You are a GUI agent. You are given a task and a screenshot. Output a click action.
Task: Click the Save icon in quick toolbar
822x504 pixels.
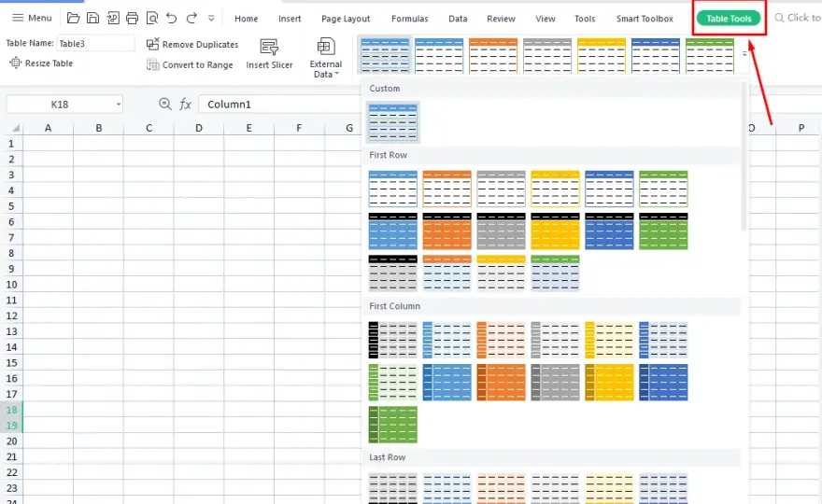coord(92,19)
